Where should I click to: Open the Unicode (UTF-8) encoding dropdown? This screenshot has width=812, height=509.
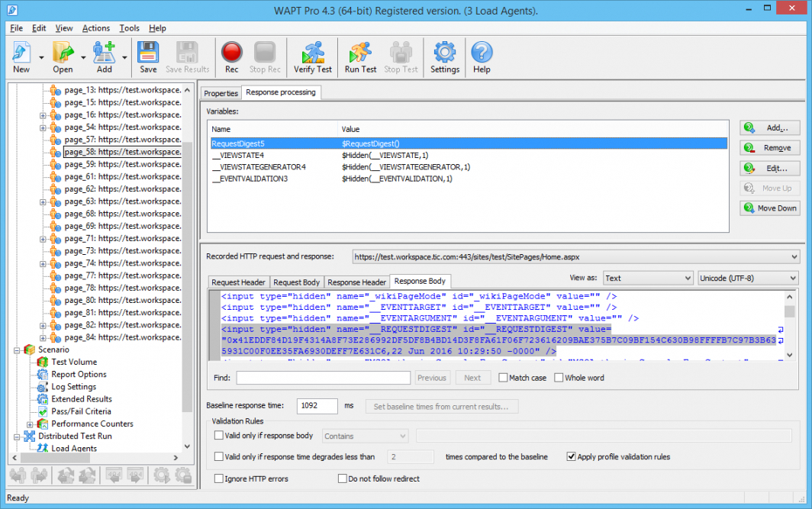coord(748,279)
